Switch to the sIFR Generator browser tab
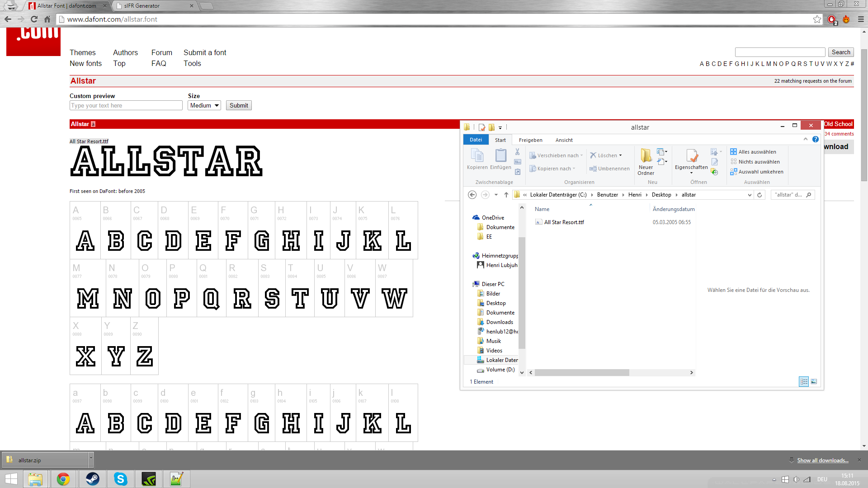 [142, 6]
